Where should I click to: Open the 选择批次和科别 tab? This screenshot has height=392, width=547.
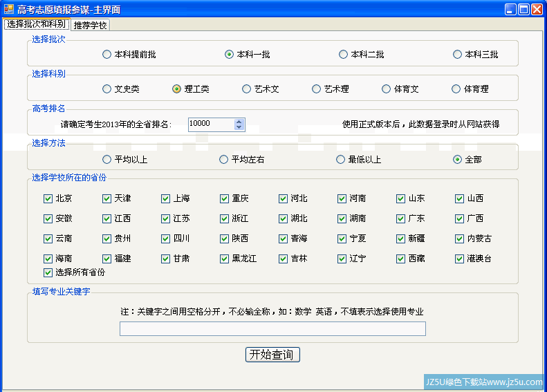(x=36, y=24)
